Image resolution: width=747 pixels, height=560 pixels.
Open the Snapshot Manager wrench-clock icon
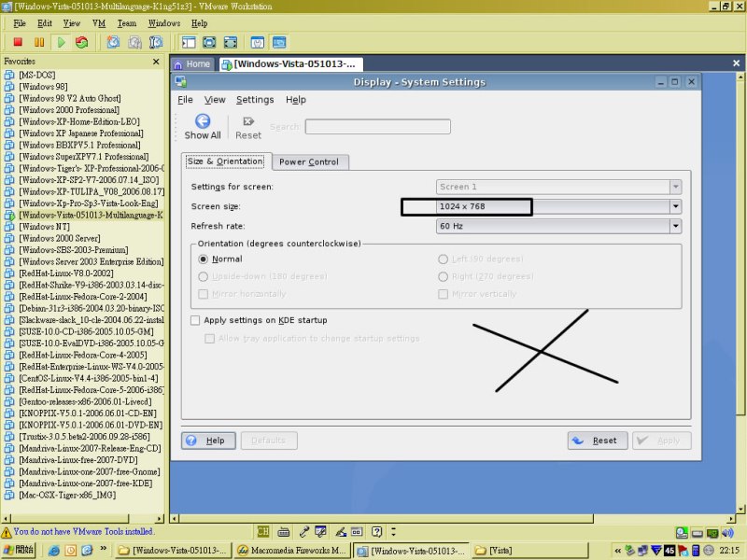(x=156, y=42)
